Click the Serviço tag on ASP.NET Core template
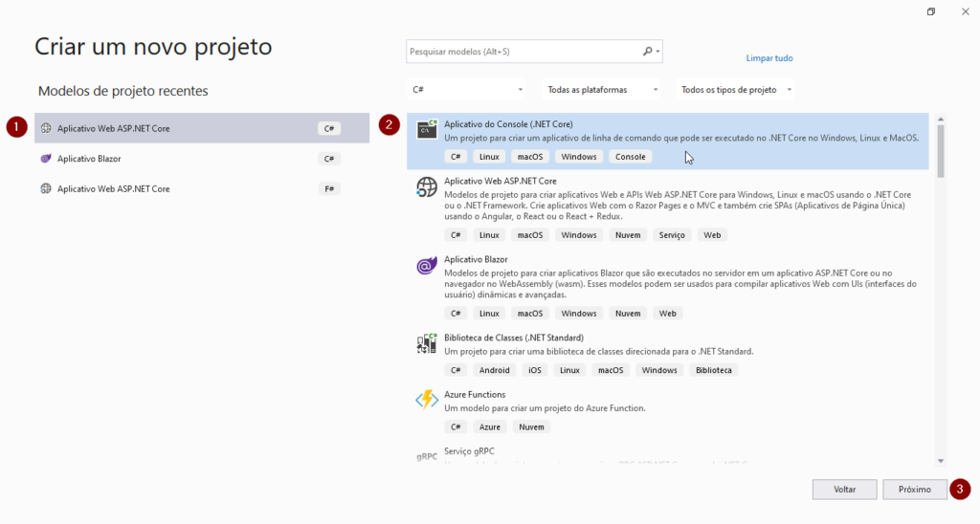980x524 pixels. pos(672,235)
